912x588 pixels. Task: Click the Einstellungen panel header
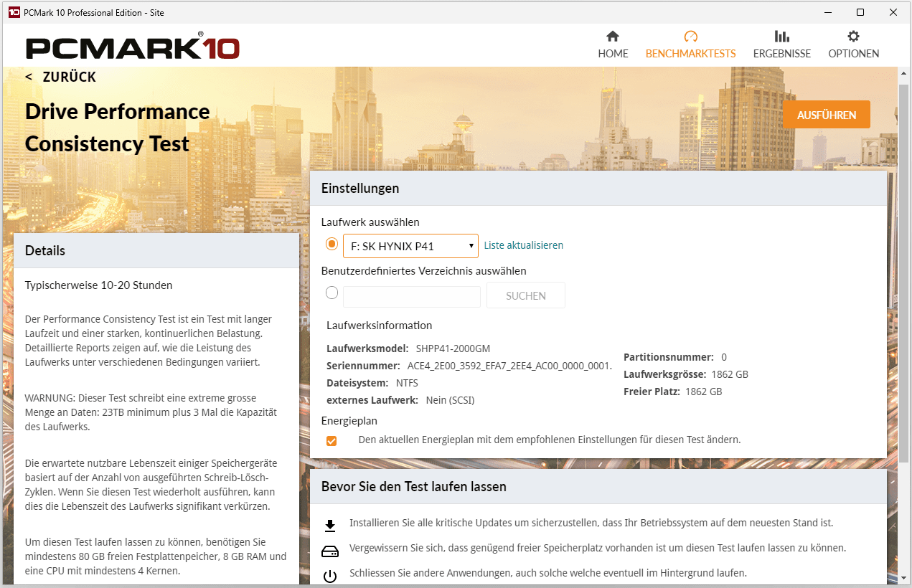pos(598,189)
